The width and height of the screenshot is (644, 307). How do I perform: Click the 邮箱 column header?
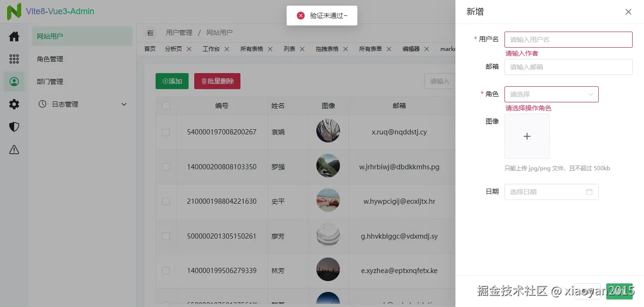pyautogui.click(x=399, y=106)
